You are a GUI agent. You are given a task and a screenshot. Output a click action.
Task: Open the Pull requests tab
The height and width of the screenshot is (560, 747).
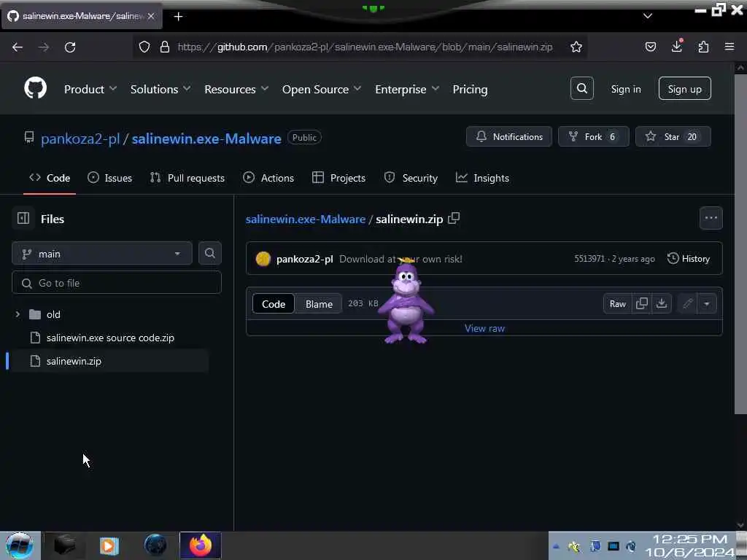(x=187, y=178)
